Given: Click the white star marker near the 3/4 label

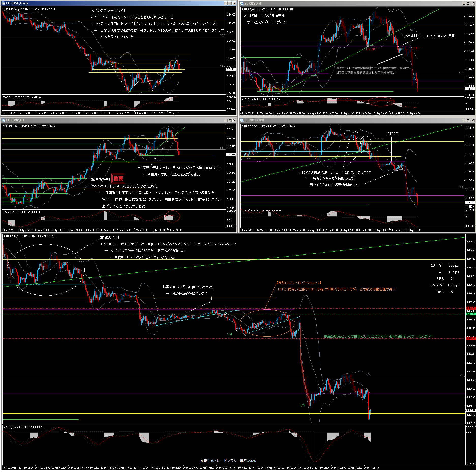Looking at the screenshot, I should [x=311, y=400].
